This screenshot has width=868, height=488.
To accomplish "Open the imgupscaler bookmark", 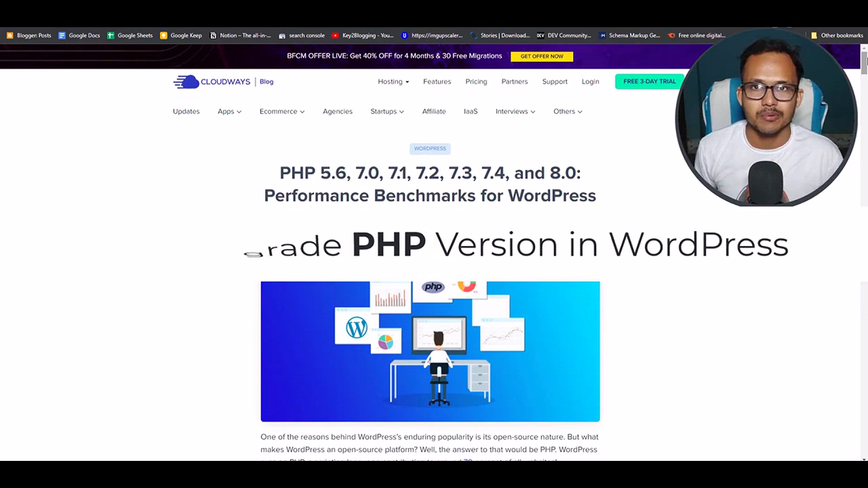I will (x=432, y=35).
